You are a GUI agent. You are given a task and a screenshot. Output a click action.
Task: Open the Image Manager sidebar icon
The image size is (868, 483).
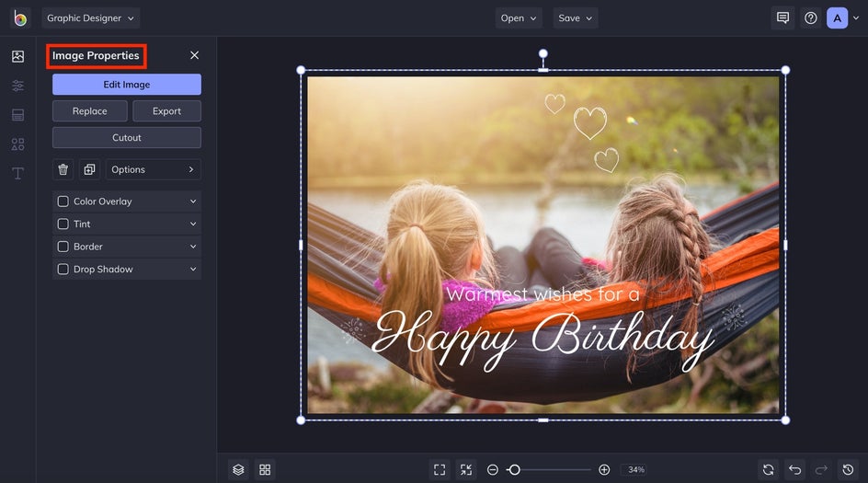click(17, 56)
